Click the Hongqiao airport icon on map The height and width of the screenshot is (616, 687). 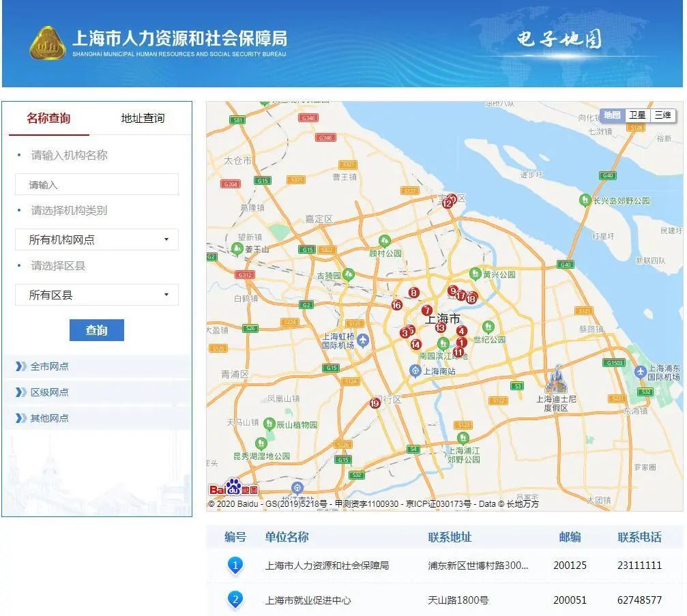pyautogui.click(x=363, y=340)
